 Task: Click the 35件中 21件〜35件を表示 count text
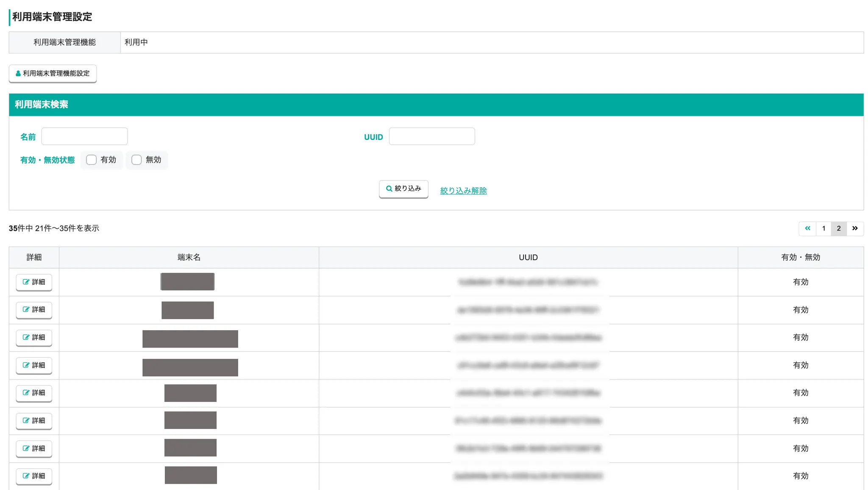[54, 228]
